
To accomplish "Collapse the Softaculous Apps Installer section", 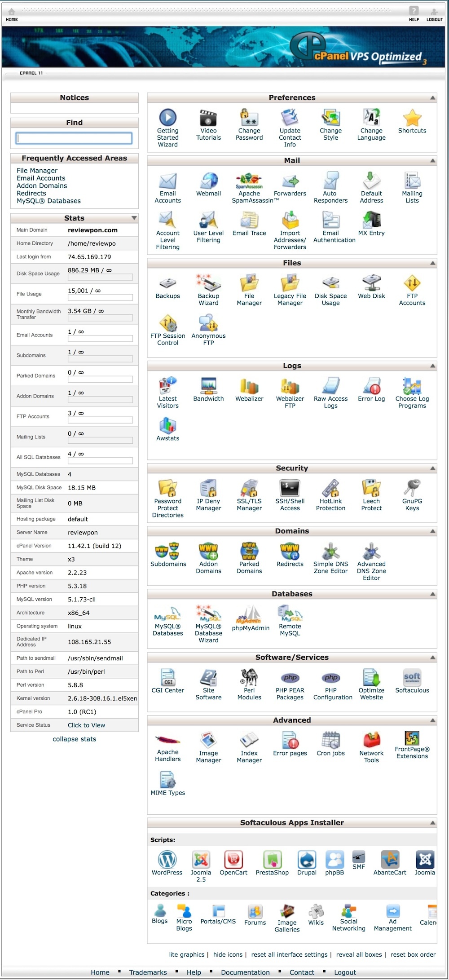I will point(433,822).
